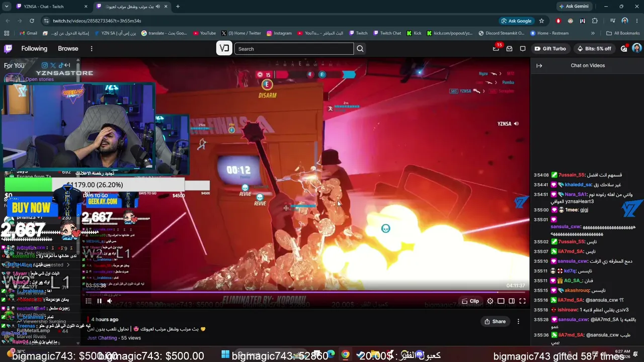Open the Twitch user avatar menu
Image resolution: width=644 pixels, height=362 pixels.
point(636,49)
